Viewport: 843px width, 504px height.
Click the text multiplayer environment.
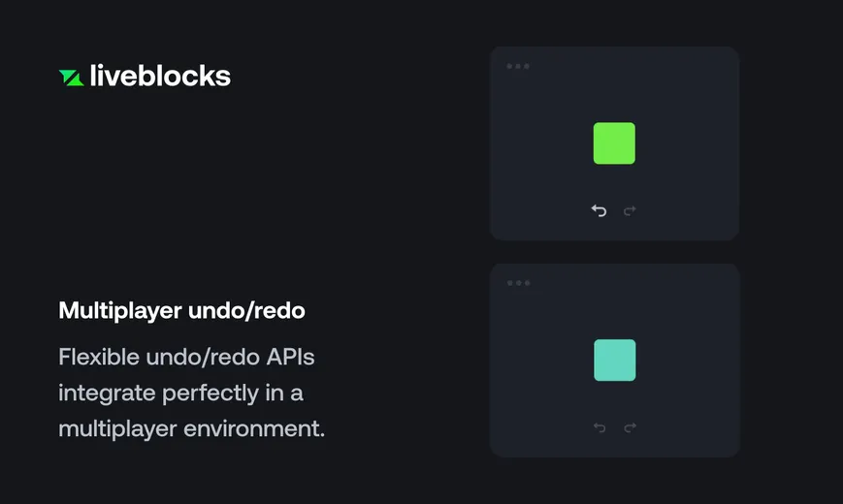coord(191,429)
